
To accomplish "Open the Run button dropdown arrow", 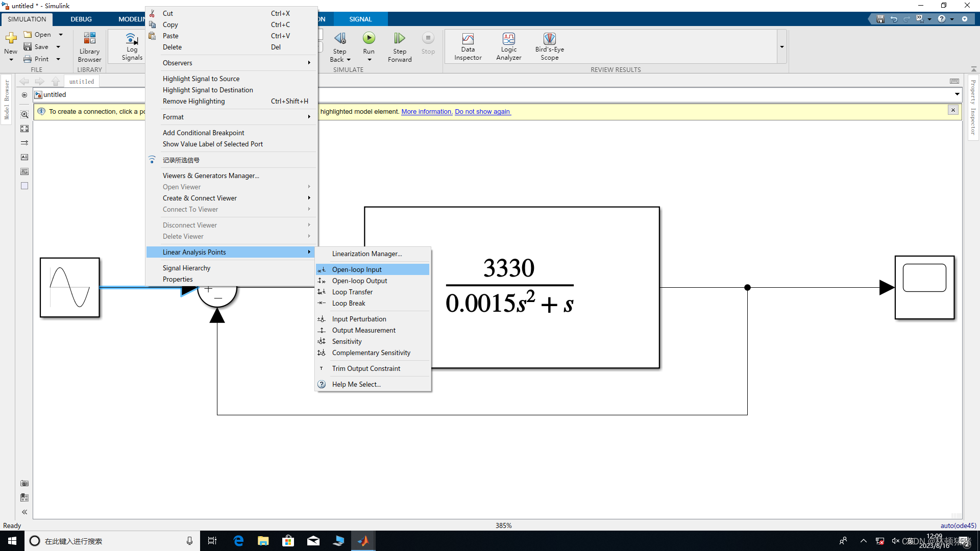I will [x=369, y=60].
